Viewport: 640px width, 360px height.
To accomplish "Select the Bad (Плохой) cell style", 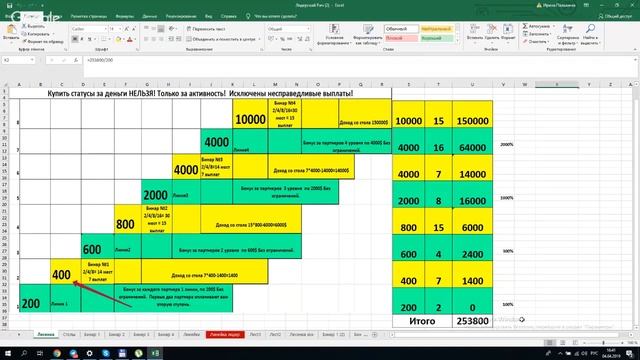I will (401, 38).
